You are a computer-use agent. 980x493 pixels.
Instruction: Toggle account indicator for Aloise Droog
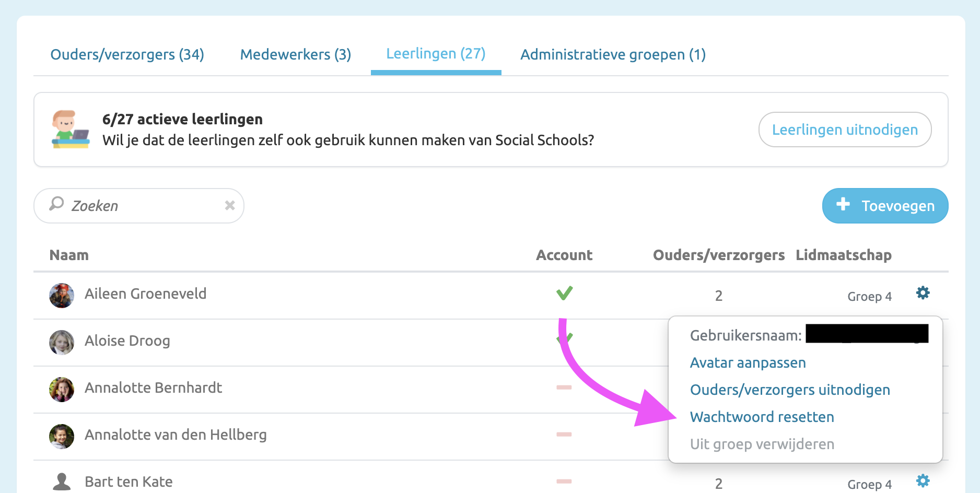[x=564, y=338]
